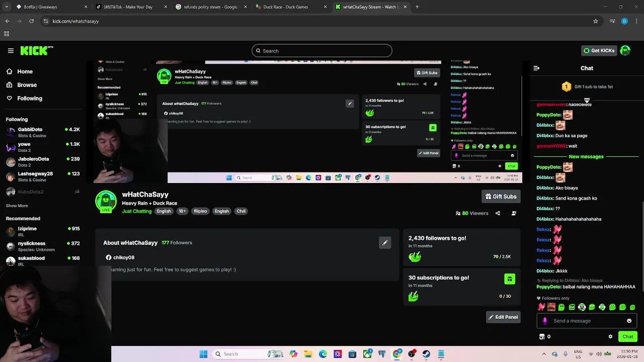Open a new Chrome tab
644x362 pixels.
417,7
